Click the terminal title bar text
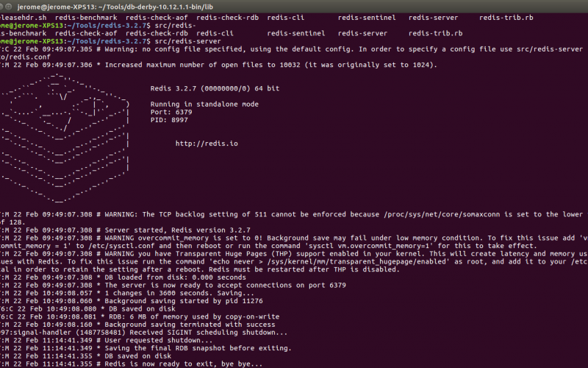 tap(115, 7)
